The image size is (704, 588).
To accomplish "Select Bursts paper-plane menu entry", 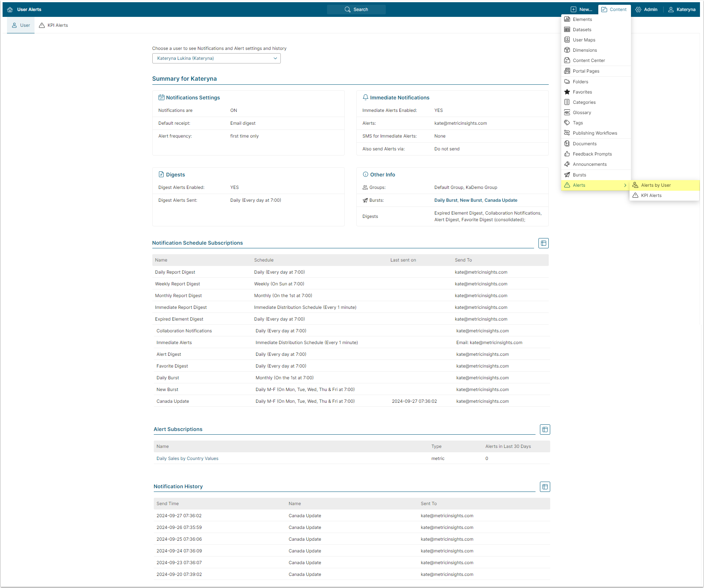I will click(579, 175).
